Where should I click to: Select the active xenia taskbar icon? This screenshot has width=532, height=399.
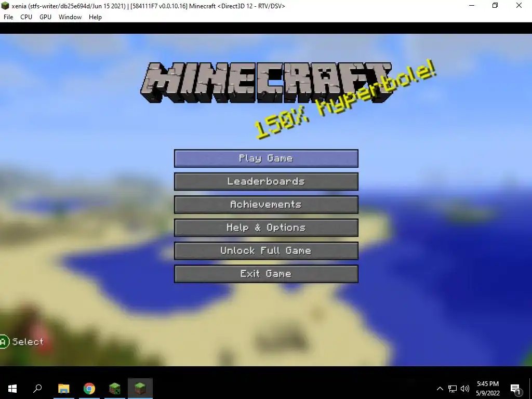coord(140,389)
